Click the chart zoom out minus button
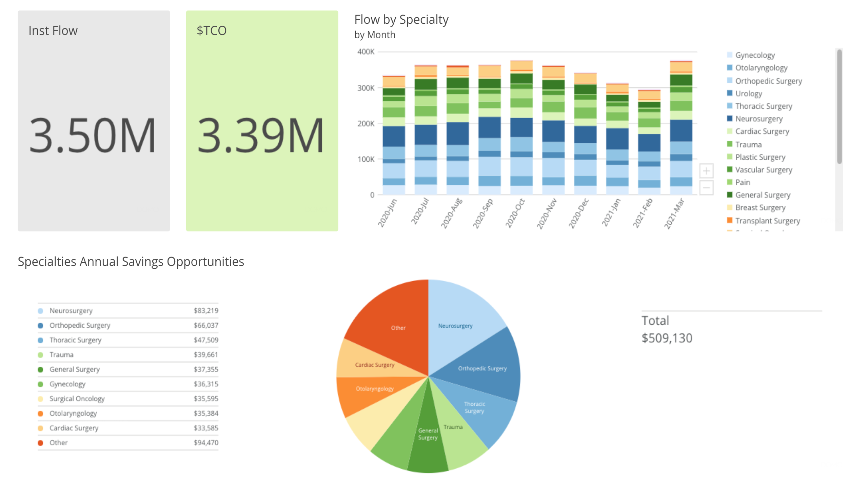The height and width of the screenshot is (488, 868). (x=706, y=187)
